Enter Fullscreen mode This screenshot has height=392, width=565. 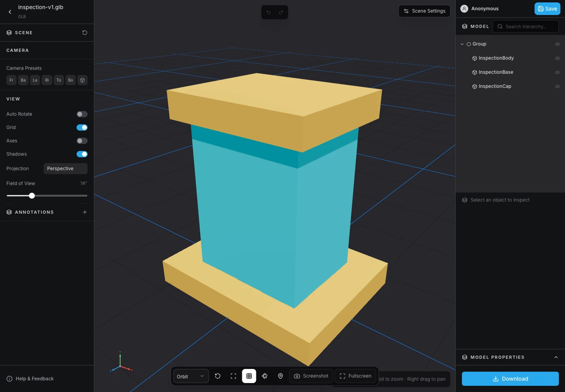point(355,376)
